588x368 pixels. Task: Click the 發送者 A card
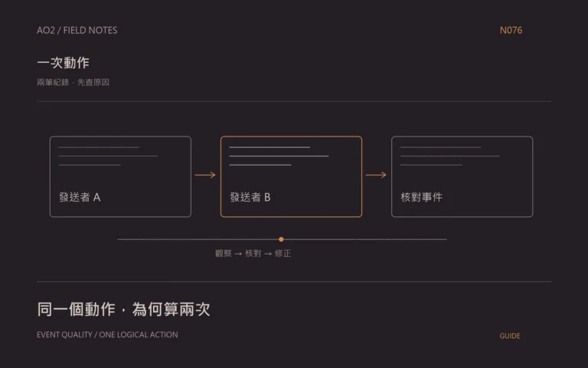click(120, 176)
